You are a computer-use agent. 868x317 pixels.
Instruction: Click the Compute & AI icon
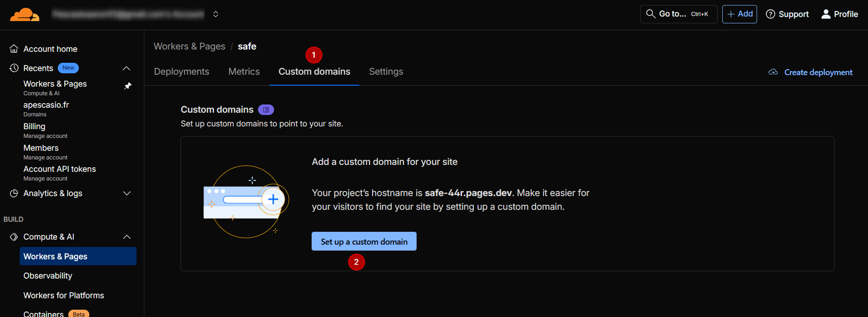click(14, 237)
